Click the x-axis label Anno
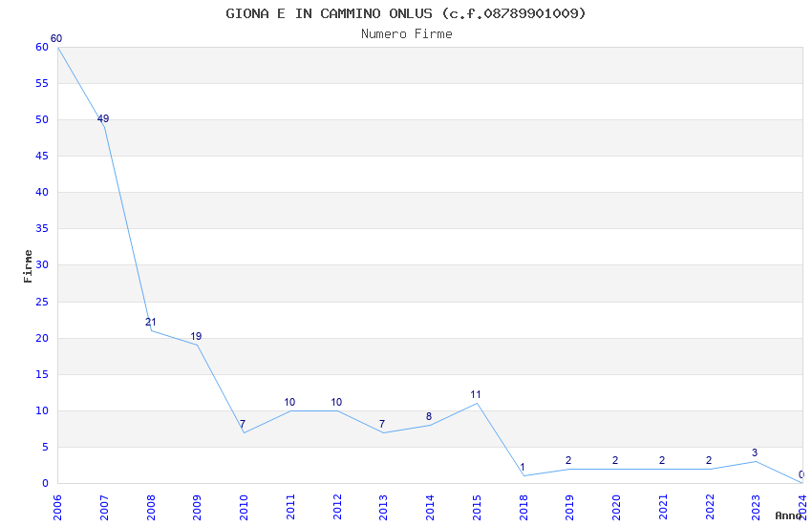812x525 pixels. 788,515
